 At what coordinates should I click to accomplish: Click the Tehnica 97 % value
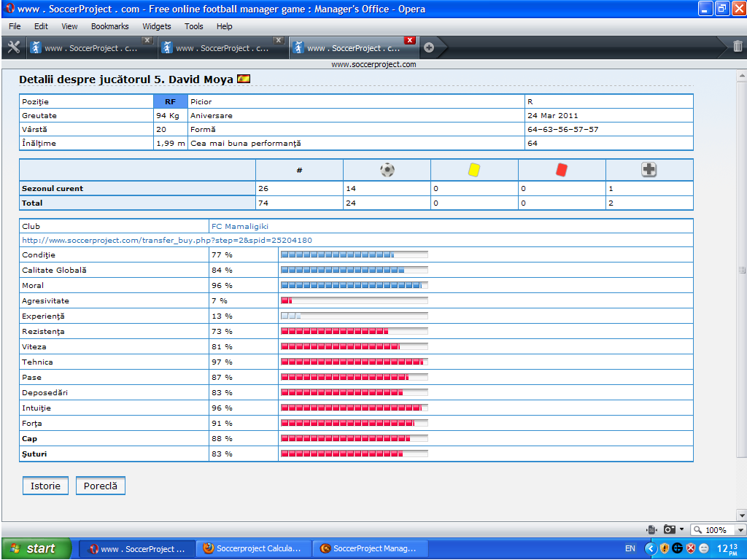tap(222, 362)
